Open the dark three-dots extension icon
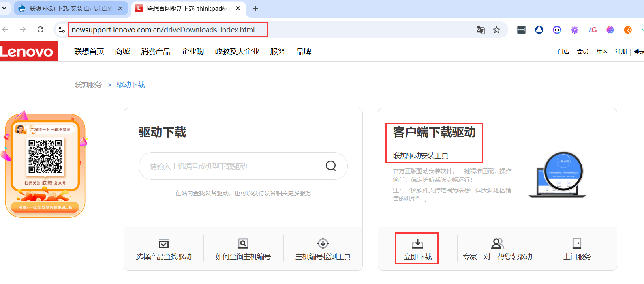The image size is (644, 284). point(521,30)
